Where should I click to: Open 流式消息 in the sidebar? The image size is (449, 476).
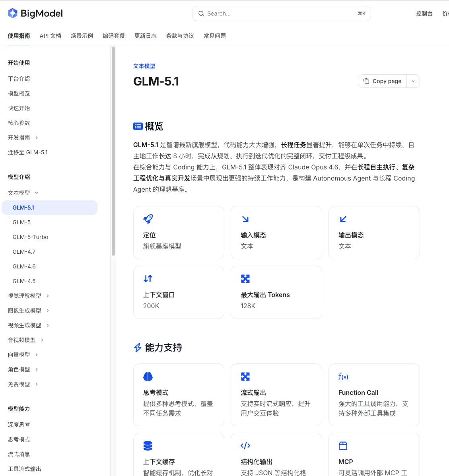point(19,455)
